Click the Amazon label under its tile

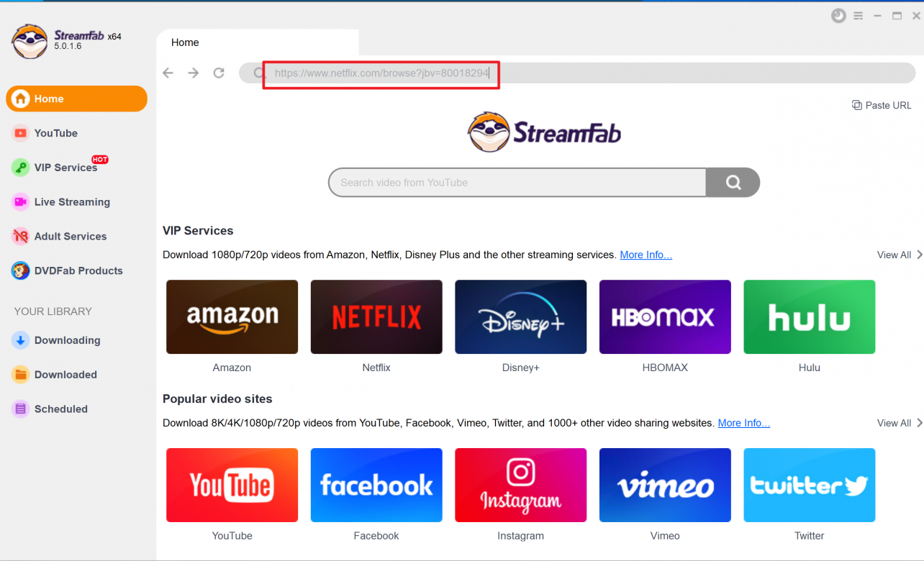tap(232, 368)
